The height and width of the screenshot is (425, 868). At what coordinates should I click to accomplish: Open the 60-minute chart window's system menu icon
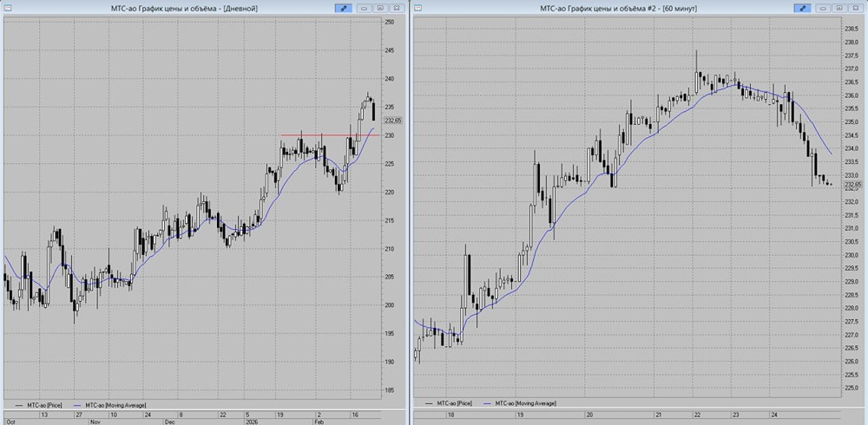coord(418,9)
